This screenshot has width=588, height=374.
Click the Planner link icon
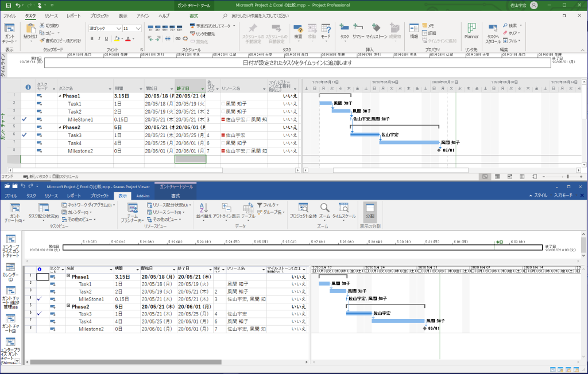[x=471, y=31]
